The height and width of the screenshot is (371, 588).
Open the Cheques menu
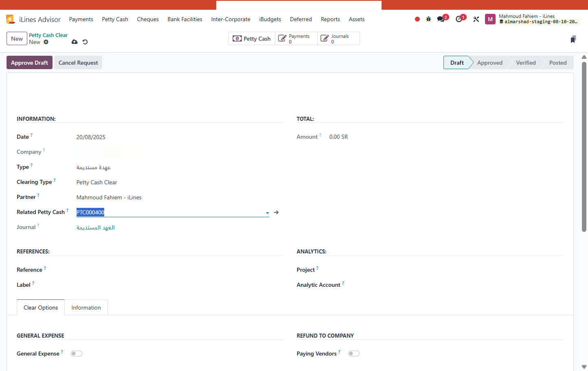(148, 19)
